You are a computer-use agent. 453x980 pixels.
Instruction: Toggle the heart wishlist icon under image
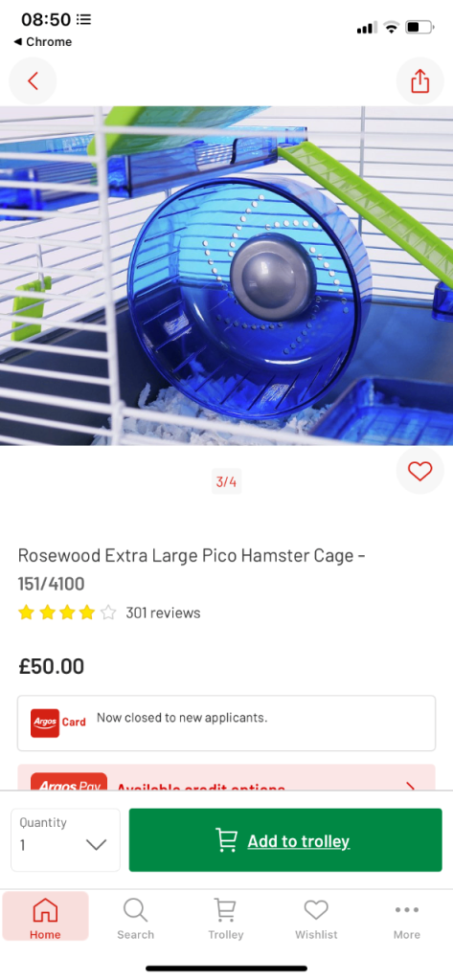(x=419, y=471)
